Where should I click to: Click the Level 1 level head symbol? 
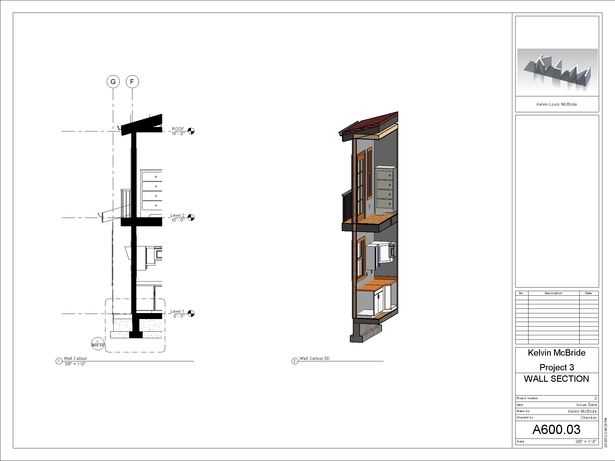point(191,313)
